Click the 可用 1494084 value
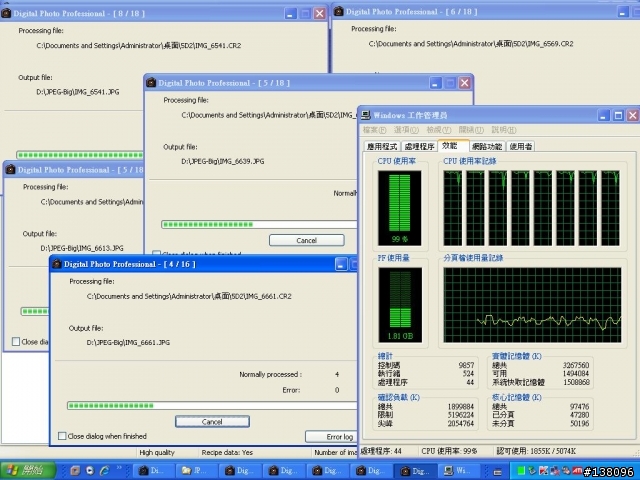Viewport: 640px width, 480px height. click(576, 373)
